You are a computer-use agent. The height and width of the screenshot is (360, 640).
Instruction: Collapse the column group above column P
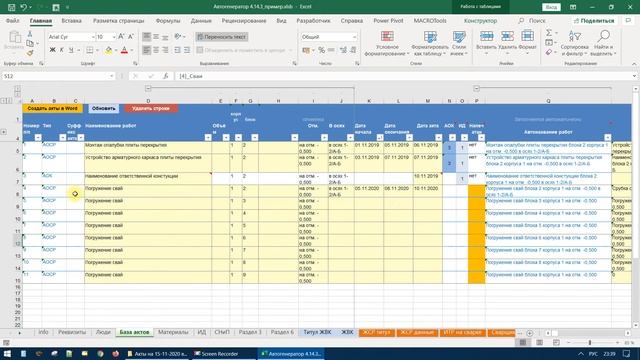pos(476,88)
